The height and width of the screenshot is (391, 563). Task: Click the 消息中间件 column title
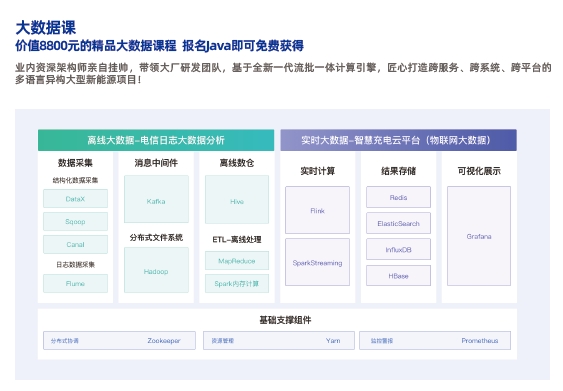(156, 163)
